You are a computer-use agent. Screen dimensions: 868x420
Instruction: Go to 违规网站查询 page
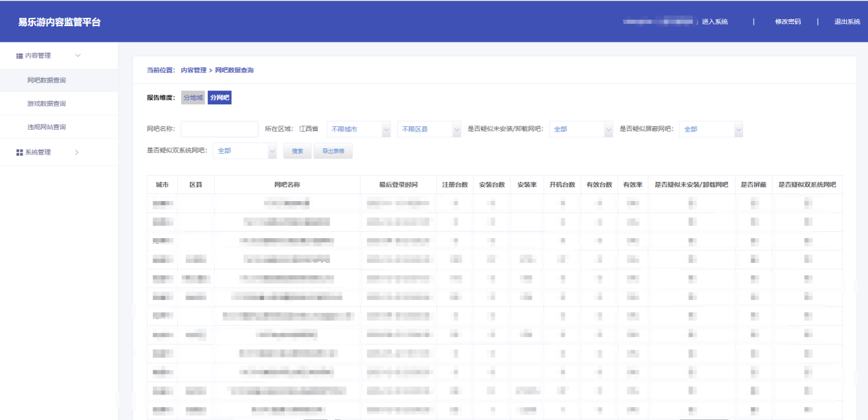click(47, 127)
